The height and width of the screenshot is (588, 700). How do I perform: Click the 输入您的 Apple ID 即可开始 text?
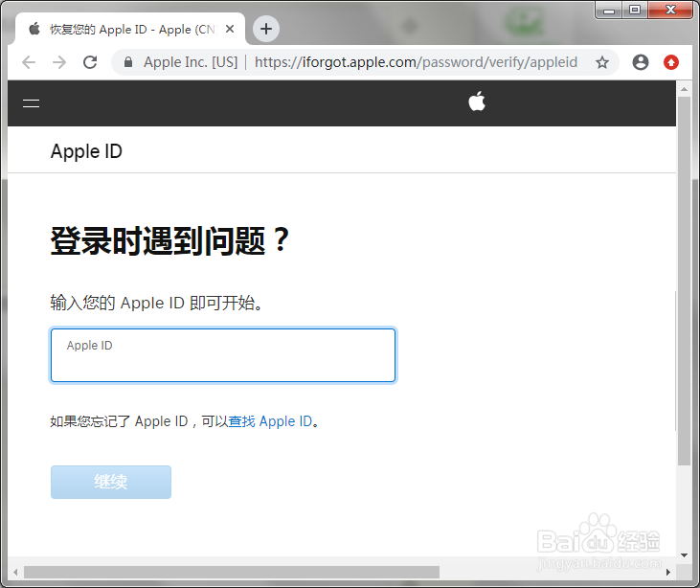pyautogui.click(x=156, y=303)
